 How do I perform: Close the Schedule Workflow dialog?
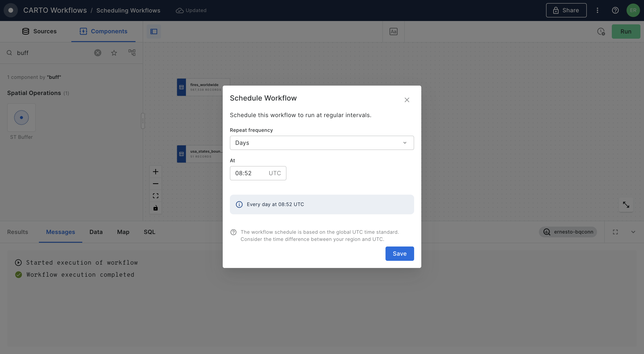pyautogui.click(x=407, y=100)
